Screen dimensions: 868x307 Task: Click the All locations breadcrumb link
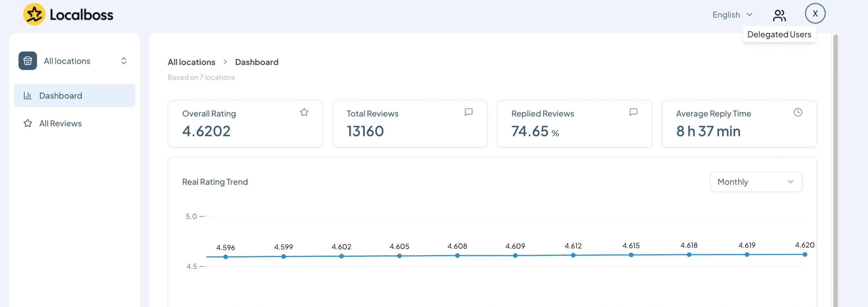pos(191,62)
